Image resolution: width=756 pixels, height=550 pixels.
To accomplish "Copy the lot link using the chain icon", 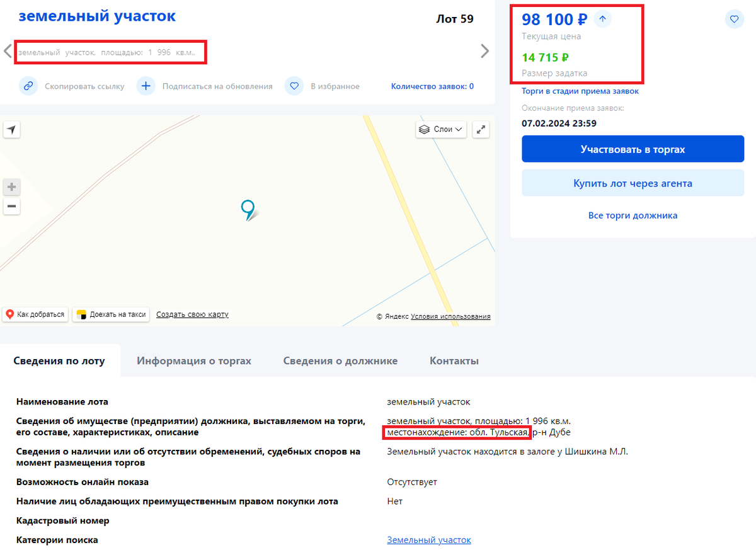I will (x=28, y=86).
